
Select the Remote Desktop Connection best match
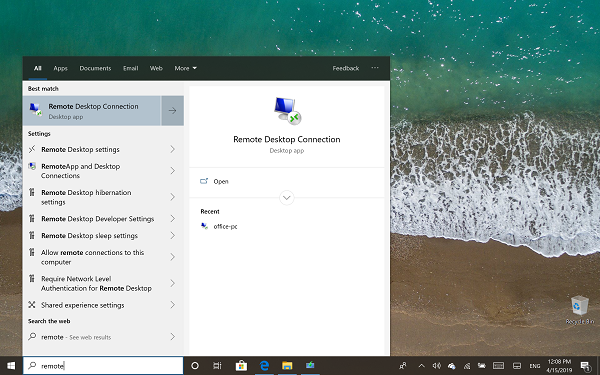(92, 111)
